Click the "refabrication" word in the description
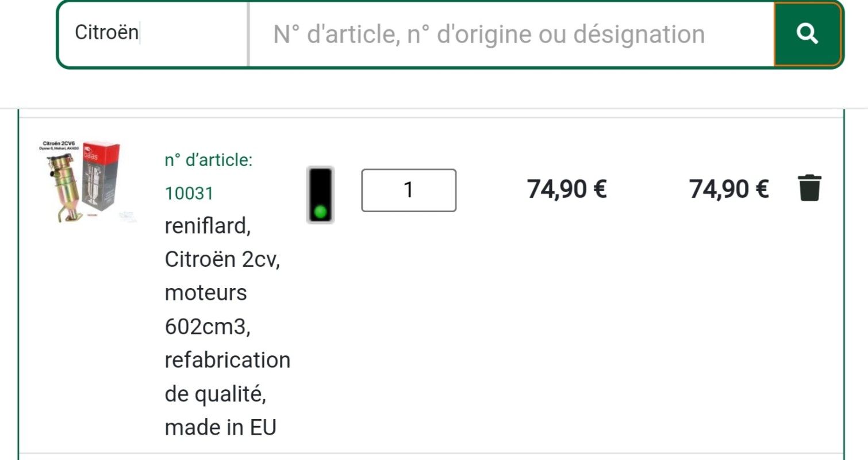The height and width of the screenshot is (460, 868). click(228, 361)
